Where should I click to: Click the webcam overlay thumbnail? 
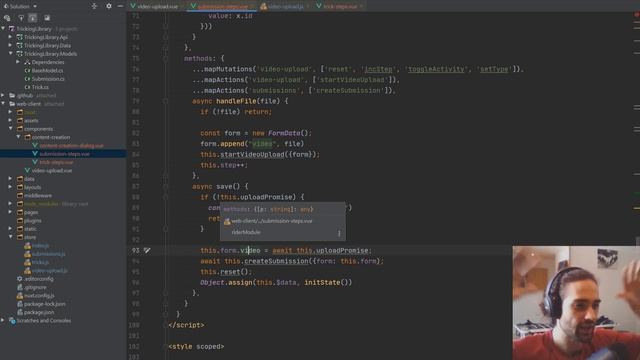click(x=576, y=303)
